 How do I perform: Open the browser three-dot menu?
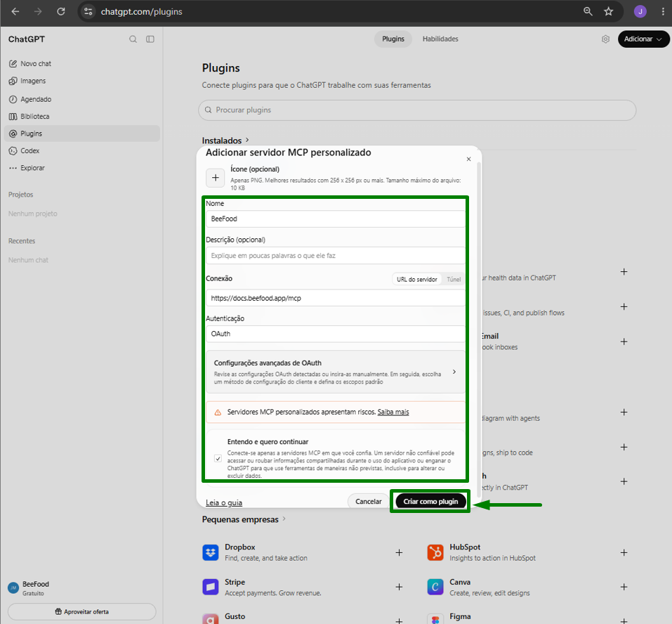point(663,11)
